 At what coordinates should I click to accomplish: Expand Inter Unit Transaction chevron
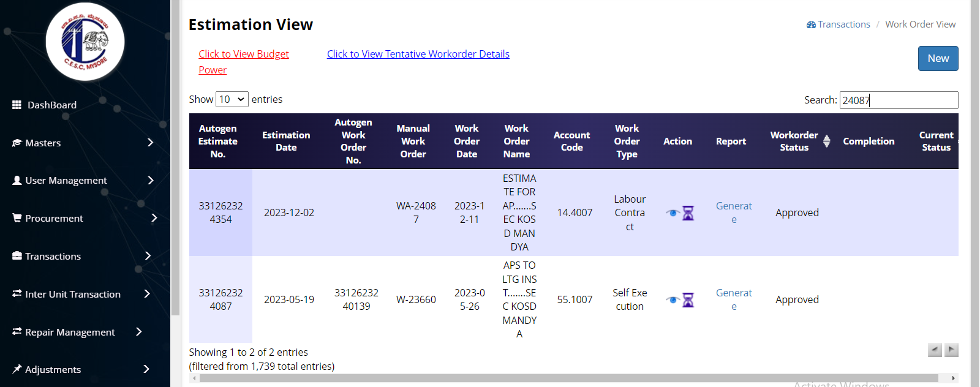click(147, 294)
